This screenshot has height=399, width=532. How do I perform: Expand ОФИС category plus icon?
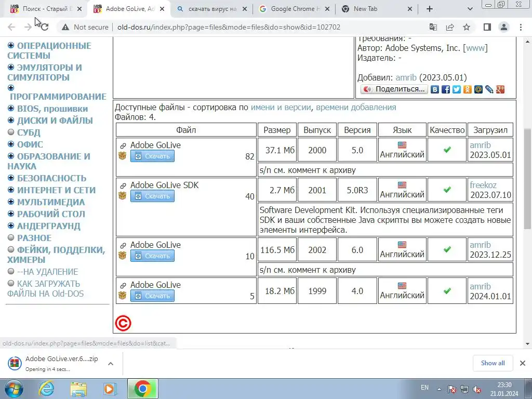[x=11, y=144]
